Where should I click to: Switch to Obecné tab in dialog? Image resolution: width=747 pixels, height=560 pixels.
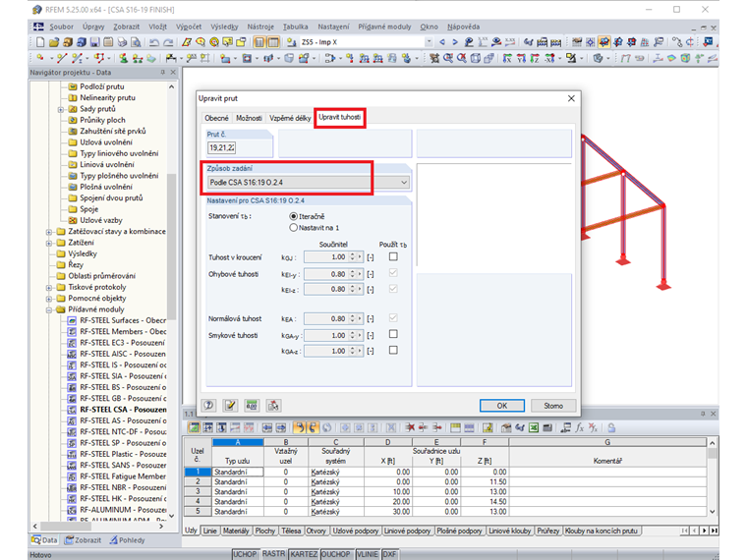pos(216,118)
